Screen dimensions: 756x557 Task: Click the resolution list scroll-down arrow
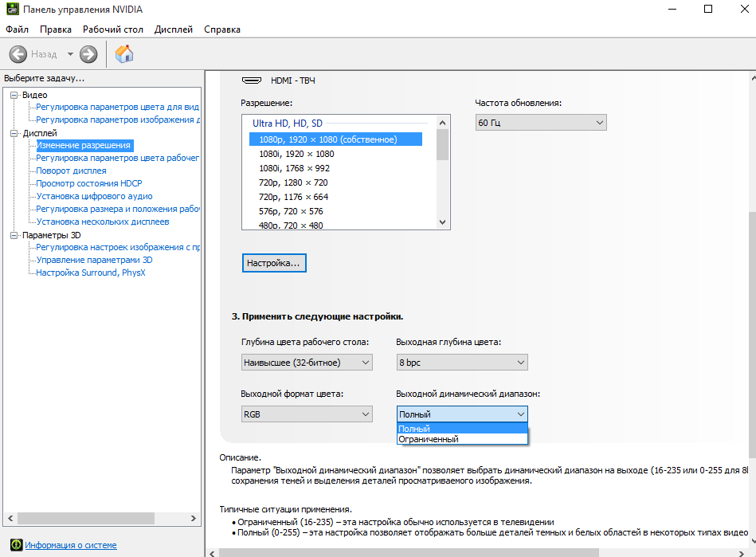[443, 223]
